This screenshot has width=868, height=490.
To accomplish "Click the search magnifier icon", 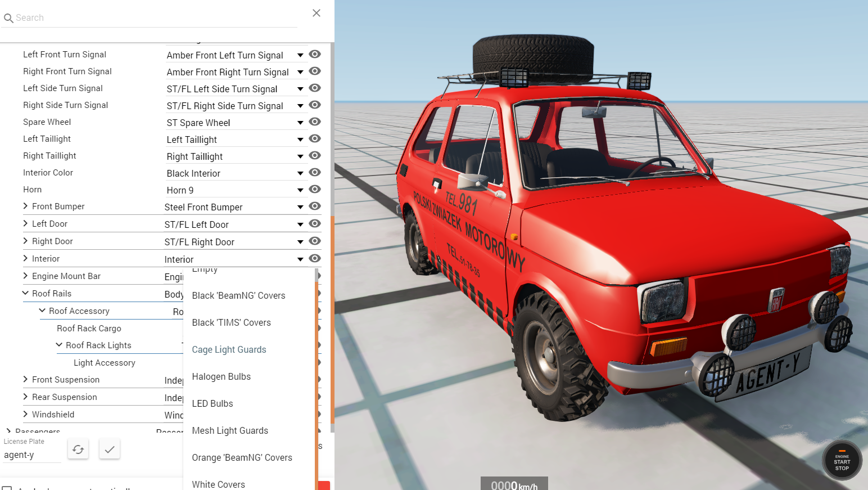I will pos(8,18).
